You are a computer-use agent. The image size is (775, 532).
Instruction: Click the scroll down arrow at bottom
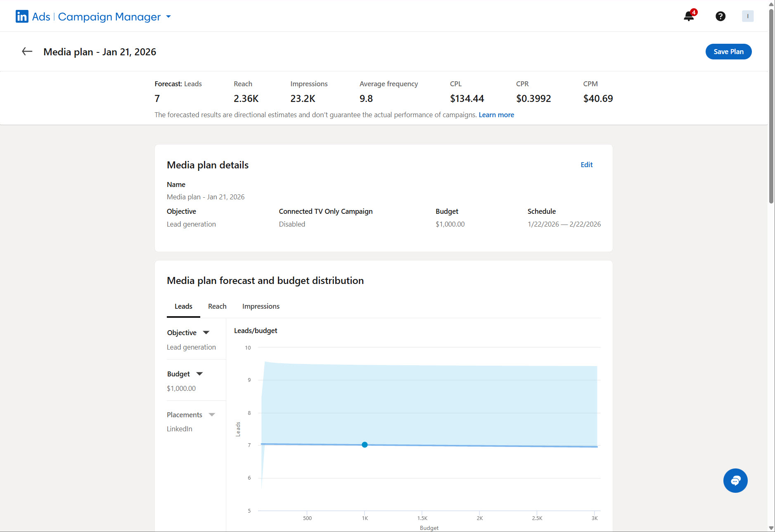[x=771, y=528]
